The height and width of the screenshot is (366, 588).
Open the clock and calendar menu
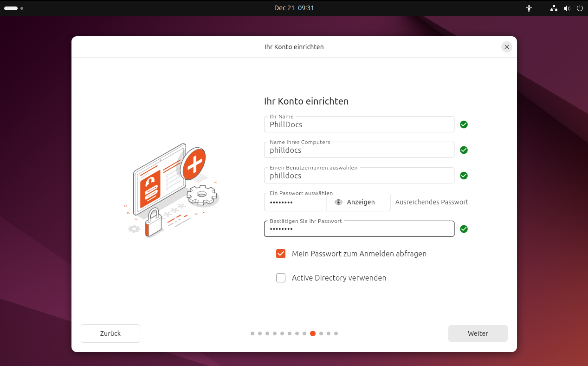tap(294, 8)
